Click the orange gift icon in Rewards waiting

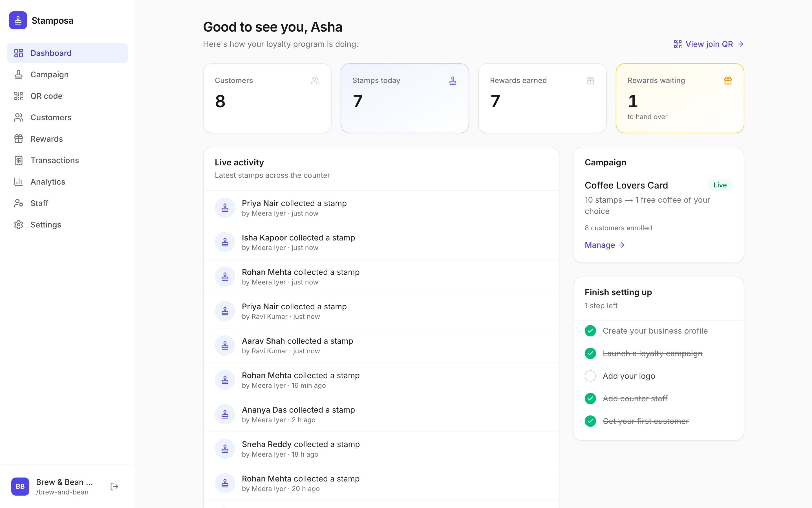point(728,81)
